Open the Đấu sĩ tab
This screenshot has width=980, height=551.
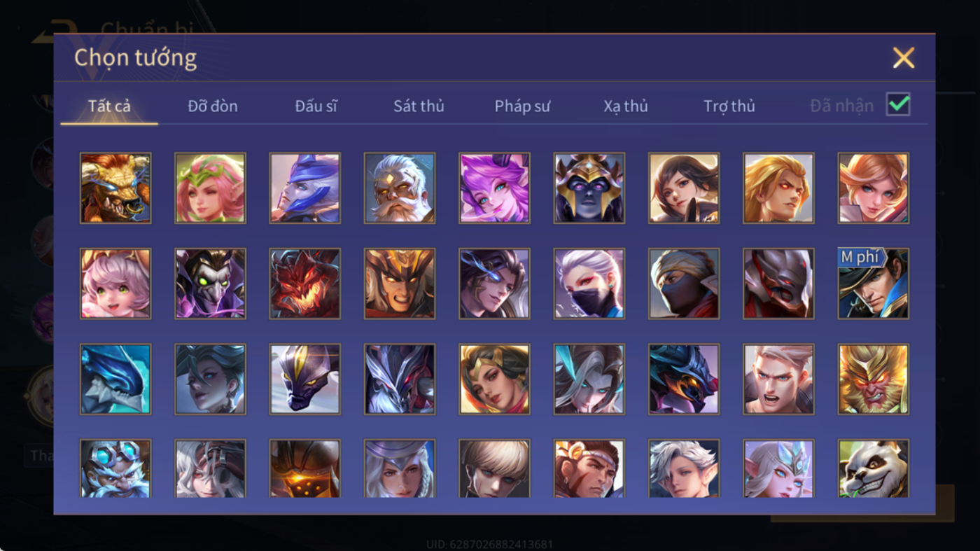pyautogui.click(x=316, y=106)
